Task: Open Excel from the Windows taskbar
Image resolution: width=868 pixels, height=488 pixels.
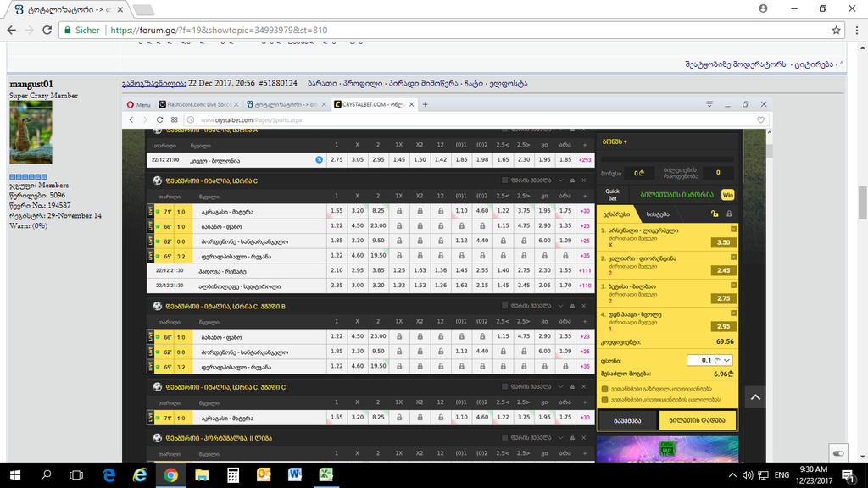Action: click(x=325, y=474)
